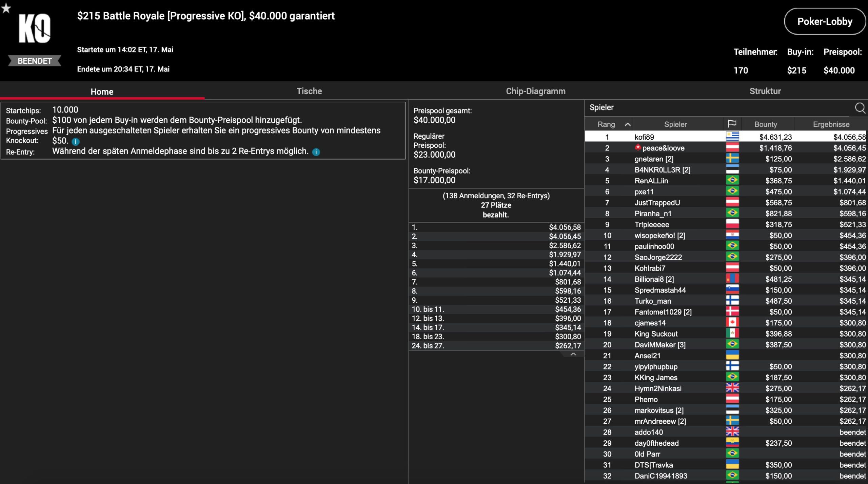The width and height of the screenshot is (868, 484).
Task: Go to the Struktur tab
Action: [x=765, y=91]
